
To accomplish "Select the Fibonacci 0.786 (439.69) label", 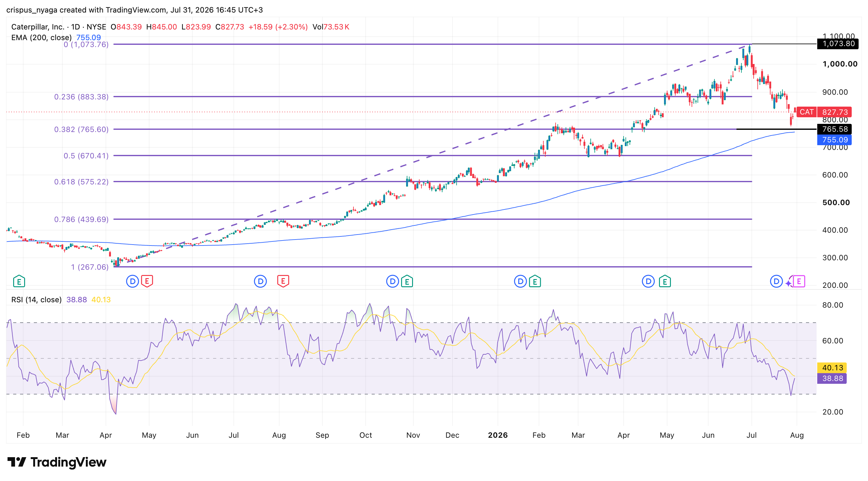I will [x=81, y=219].
